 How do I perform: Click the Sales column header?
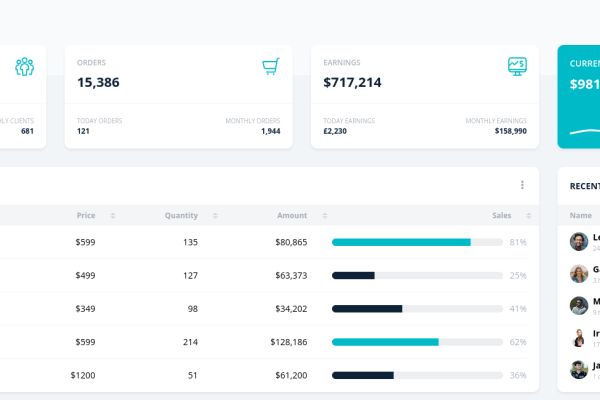(x=502, y=216)
